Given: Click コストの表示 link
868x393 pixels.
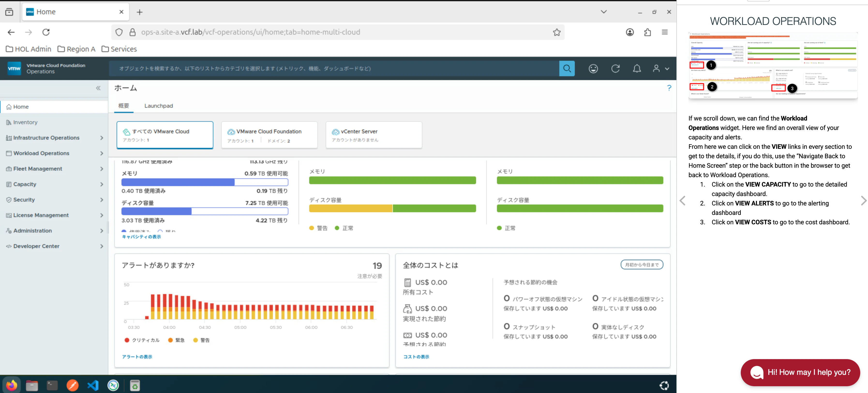Looking at the screenshot, I should [416, 357].
